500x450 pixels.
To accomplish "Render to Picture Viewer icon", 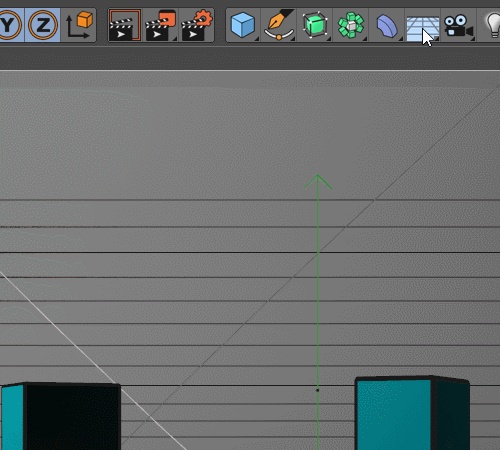I will pos(161,25).
